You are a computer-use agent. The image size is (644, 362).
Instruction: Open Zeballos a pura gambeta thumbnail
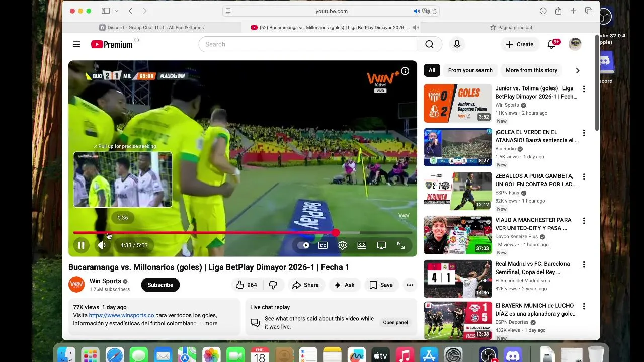point(457,191)
